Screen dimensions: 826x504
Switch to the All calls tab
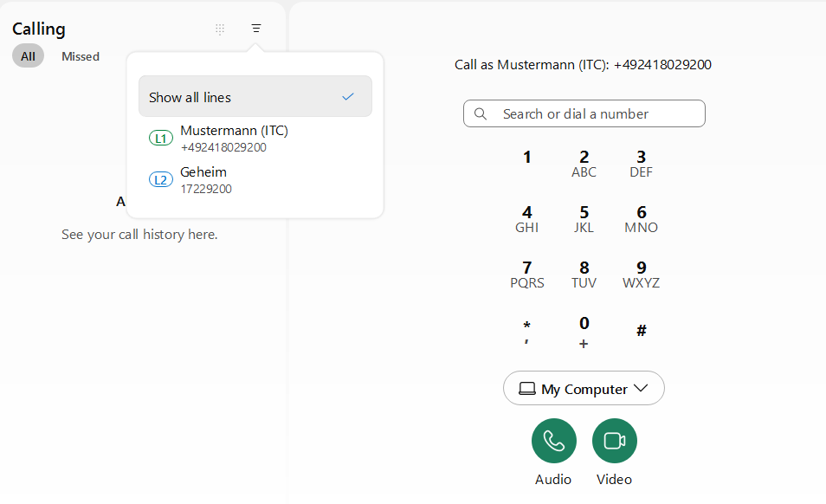pos(28,56)
